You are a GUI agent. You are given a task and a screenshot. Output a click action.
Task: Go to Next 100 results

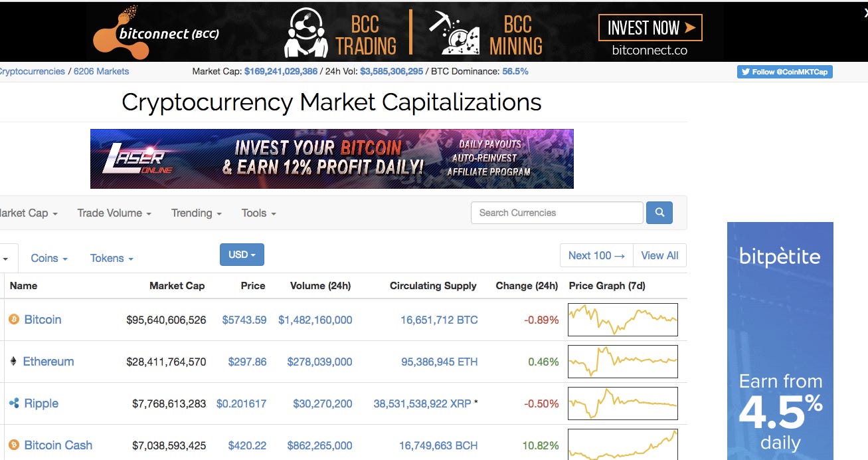[596, 255]
